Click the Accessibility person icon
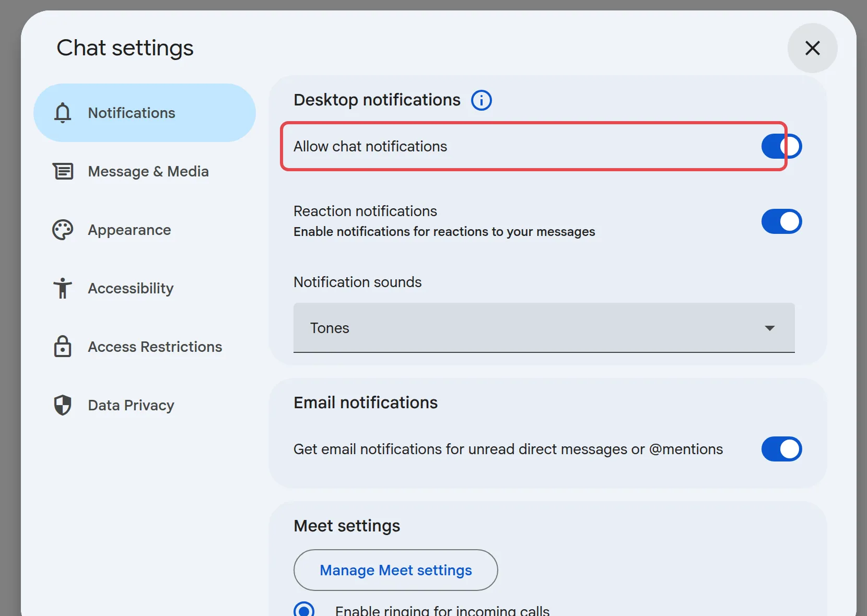Image resolution: width=867 pixels, height=616 pixels. 63,288
